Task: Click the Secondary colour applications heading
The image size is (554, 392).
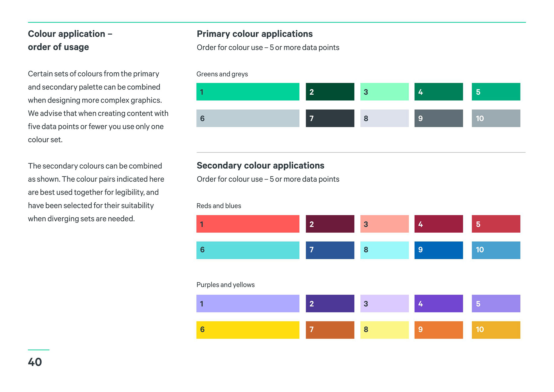Action: [260, 165]
